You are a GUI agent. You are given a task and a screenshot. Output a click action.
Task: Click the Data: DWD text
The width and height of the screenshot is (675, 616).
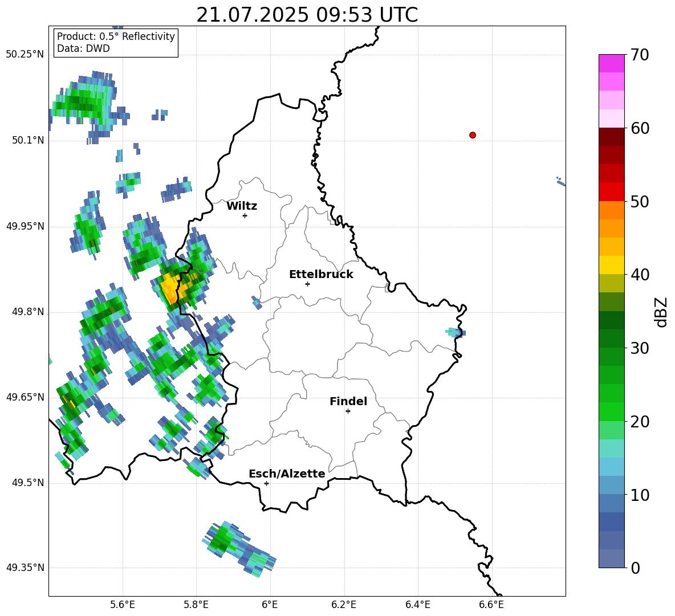(x=83, y=48)
